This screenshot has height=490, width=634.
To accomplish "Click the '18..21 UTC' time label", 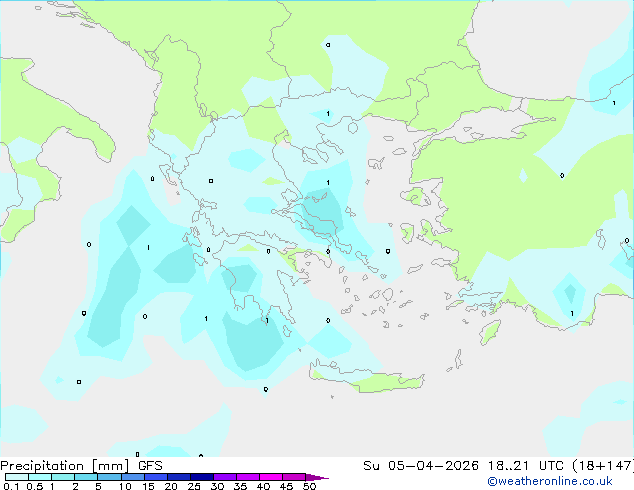I will (x=526, y=466).
